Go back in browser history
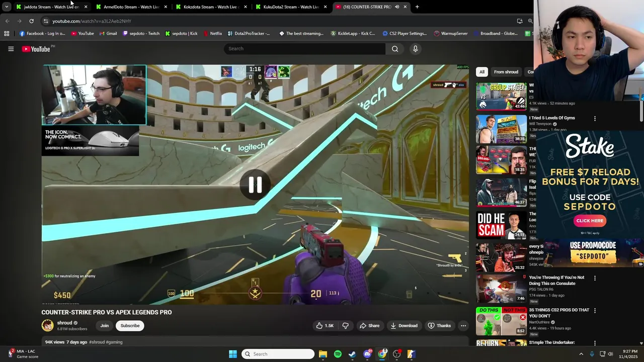The height and width of the screenshot is (362, 644). pos(7,21)
